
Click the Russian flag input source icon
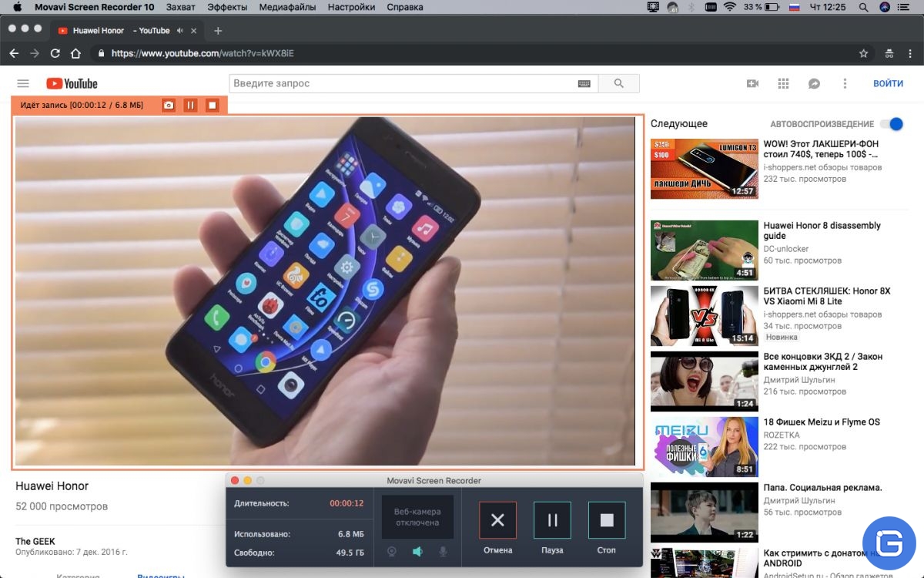pos(794,7)
